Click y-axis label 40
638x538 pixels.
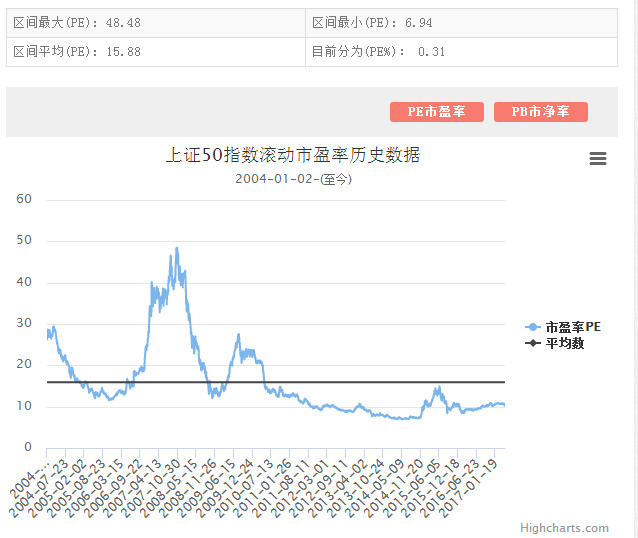point(24,282)
